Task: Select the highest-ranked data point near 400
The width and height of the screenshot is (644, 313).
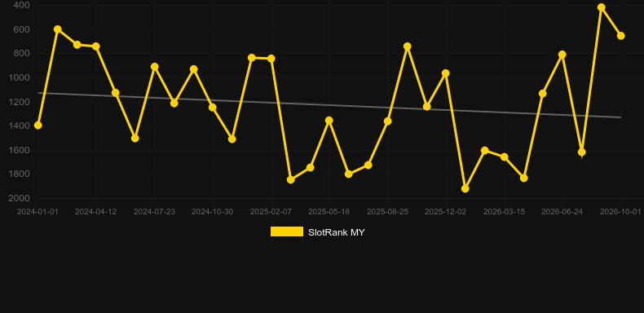Action: coord(602,7)
